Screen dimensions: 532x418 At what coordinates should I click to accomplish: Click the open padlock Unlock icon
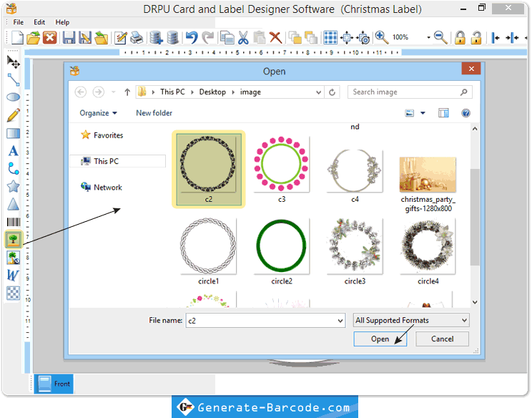tap(476, 37)
